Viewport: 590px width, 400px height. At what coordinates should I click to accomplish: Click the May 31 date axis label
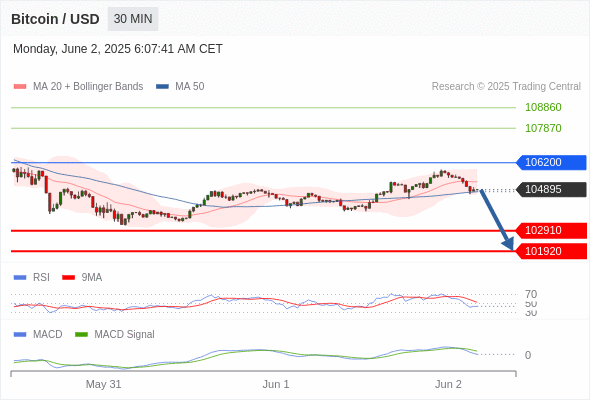pos(103,384)
